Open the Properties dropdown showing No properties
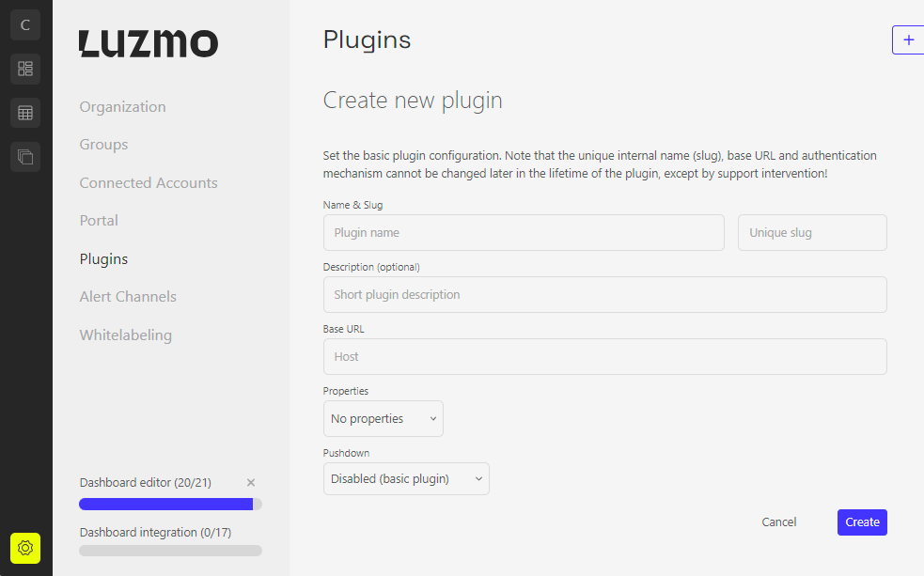The width and height of the screenshot is (924, 576). coord(383,418)
